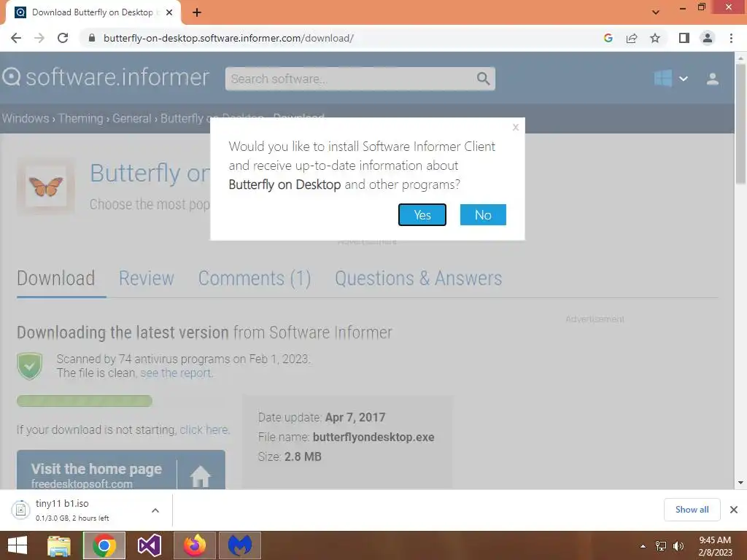The width and height of the screenshot is (747, 560).
Task: Click the software.informer logo
Action: 106,77
